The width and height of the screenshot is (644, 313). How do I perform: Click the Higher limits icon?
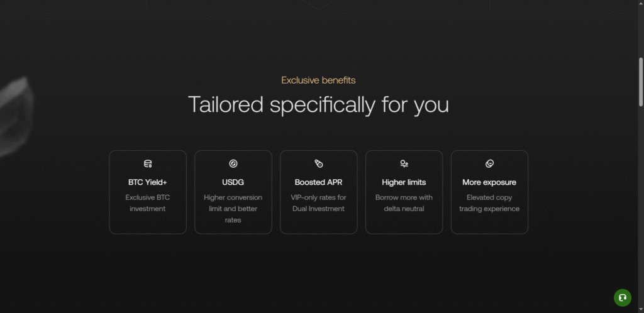404,164
